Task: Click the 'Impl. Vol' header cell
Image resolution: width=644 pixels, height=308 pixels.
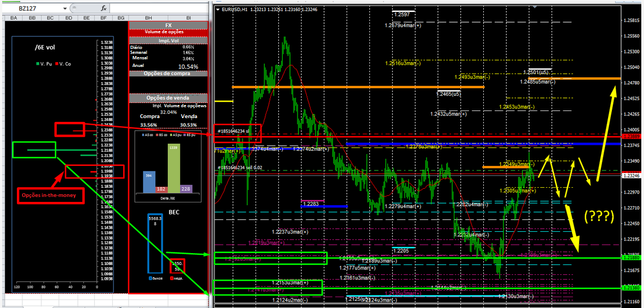Action: pyautogui.click(x=168, y=40)
